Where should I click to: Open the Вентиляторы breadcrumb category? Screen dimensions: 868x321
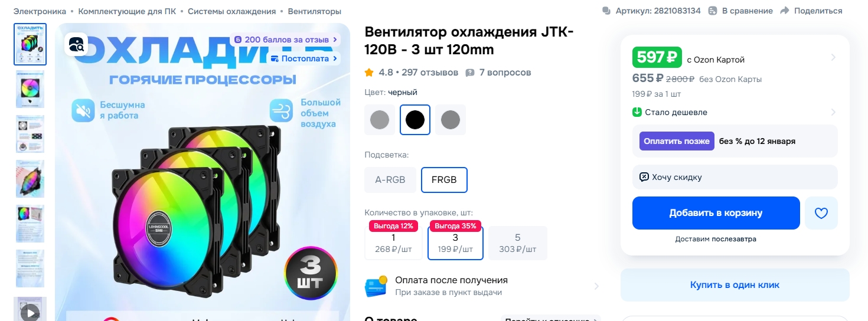click(x=314, y=11)
